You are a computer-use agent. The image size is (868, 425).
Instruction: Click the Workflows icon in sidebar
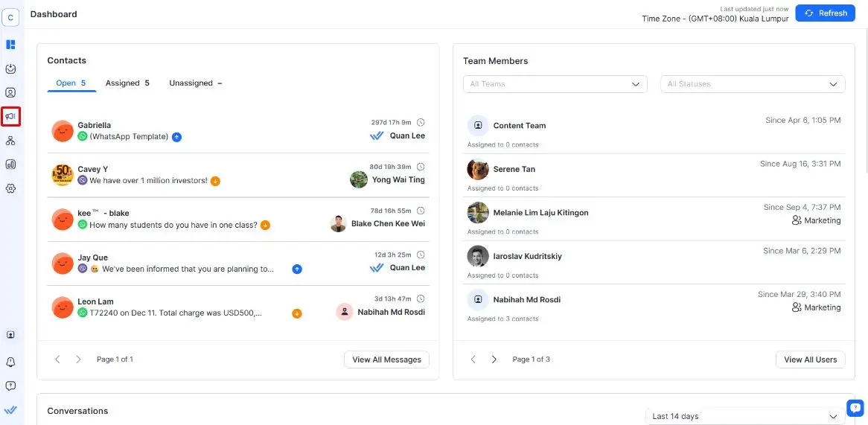[x=10, y=141]
